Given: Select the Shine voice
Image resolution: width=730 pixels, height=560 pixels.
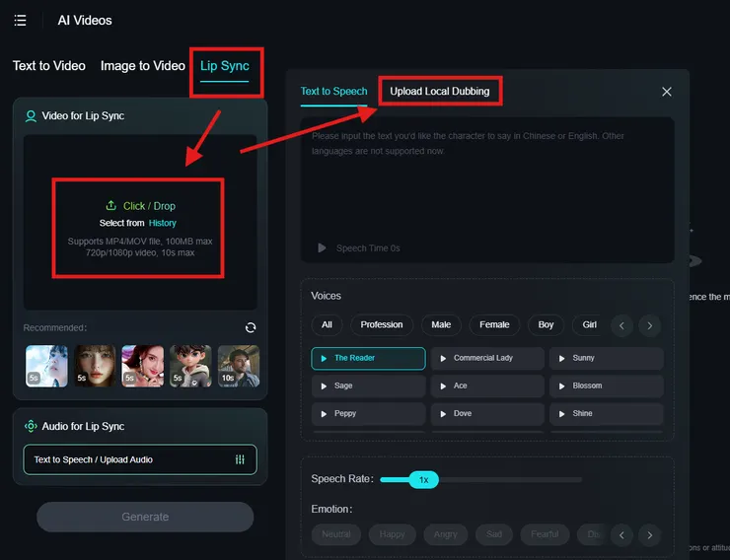Looking at the screenshot, I should pos(606,413).
